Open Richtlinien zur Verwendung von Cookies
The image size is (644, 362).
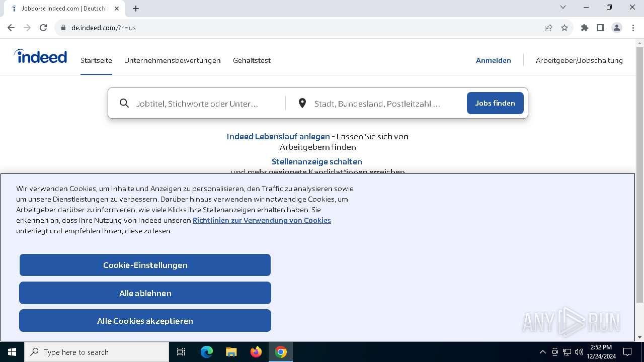[262, 220]
